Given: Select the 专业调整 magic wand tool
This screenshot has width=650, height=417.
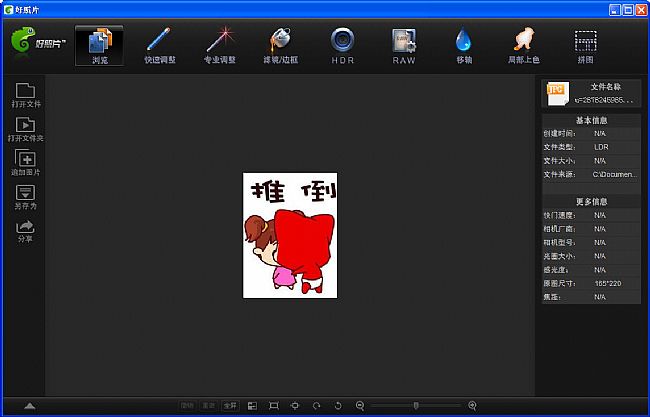Looking at the screenshot, I should (219, 44).
